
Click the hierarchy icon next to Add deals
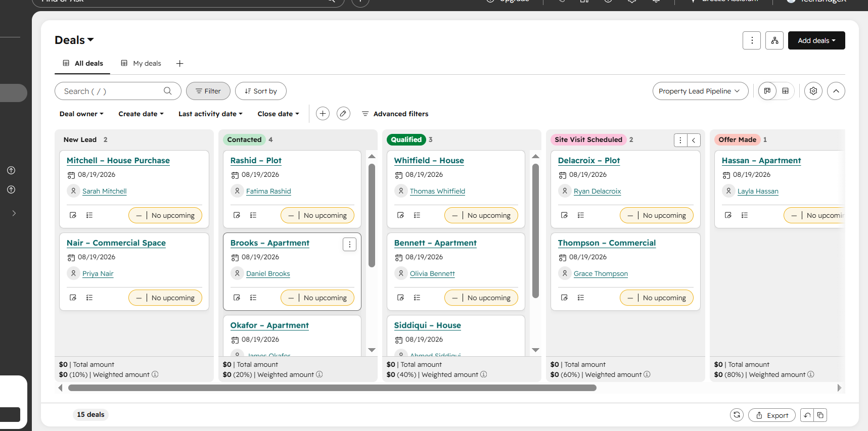774,40
